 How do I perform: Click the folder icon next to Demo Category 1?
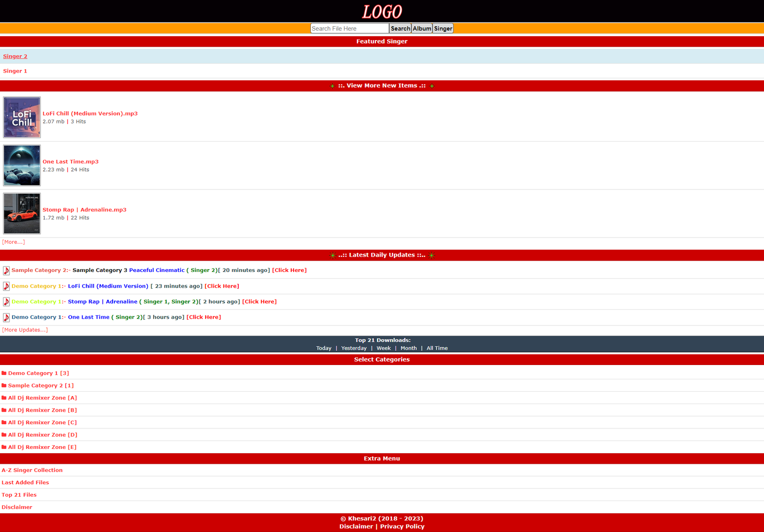click(x=4, y=373)
